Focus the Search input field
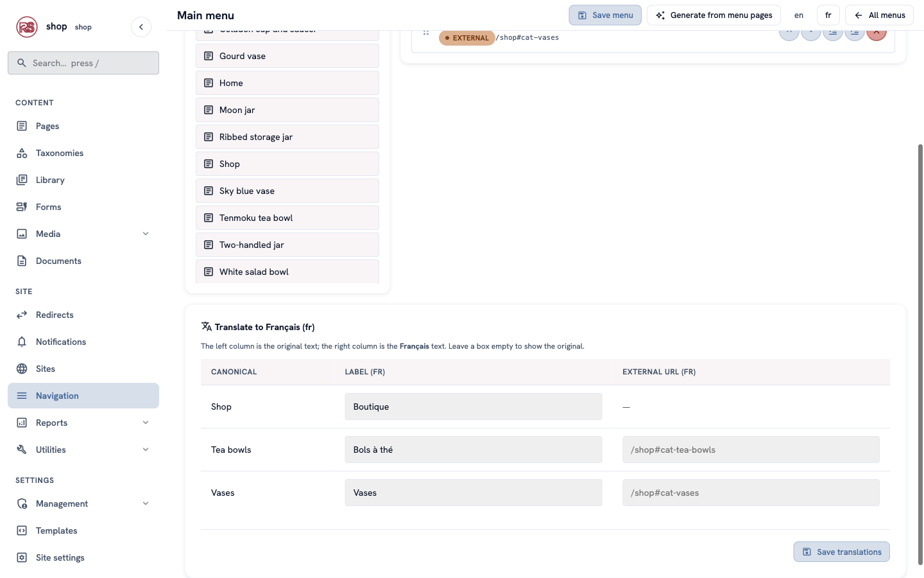924x578 pixels. (x=83, y=63)
